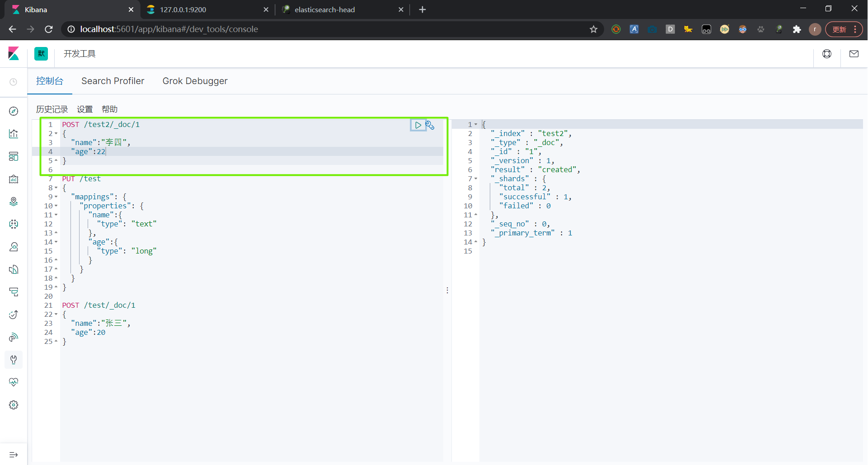
Task: Place cursor on POST /test2/_doc/1 line
Action: click(101, 125)
